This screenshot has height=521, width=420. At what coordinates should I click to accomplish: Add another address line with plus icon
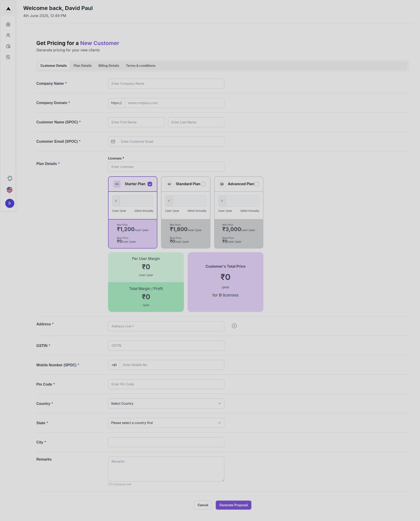234,326
